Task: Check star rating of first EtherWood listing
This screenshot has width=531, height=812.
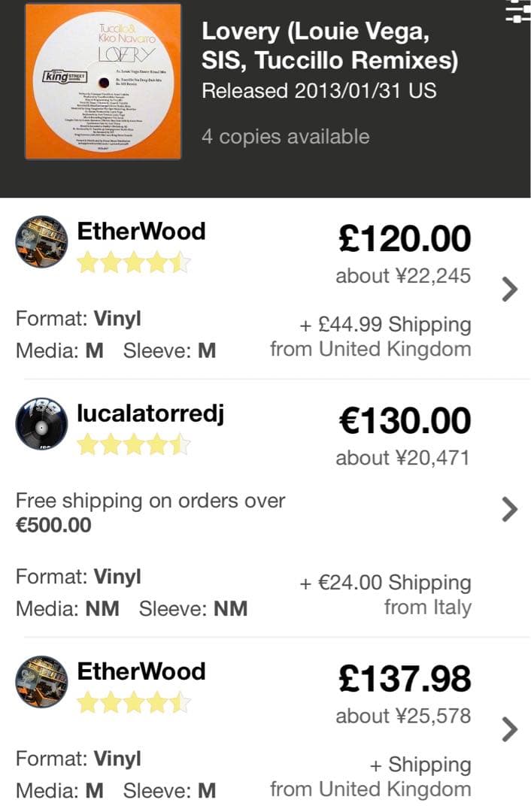Action: click(134, 262)
